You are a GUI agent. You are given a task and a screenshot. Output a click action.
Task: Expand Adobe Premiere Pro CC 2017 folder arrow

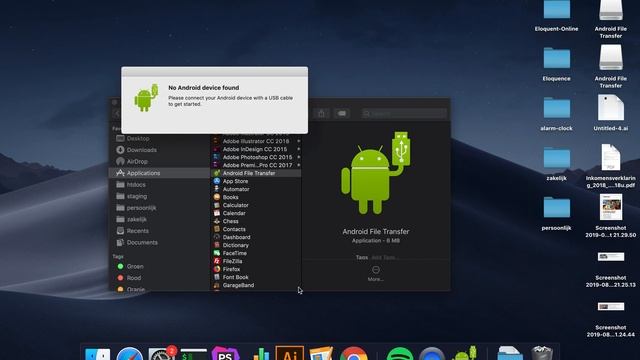[x=298, y=165]
